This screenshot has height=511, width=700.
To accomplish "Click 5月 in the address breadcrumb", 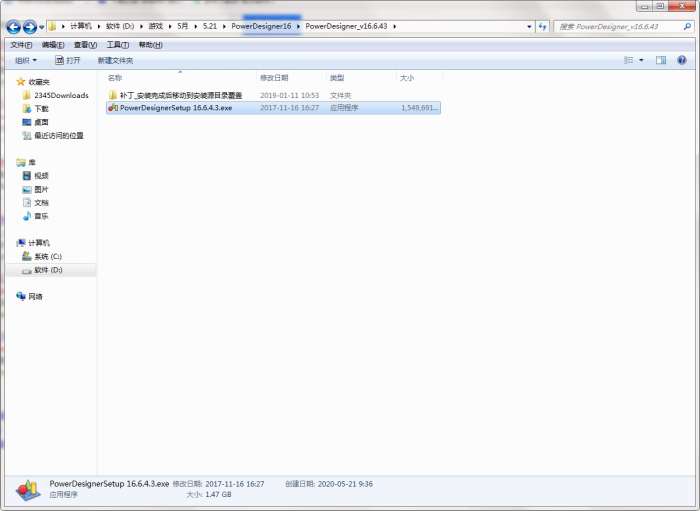I will tap(183, 26).
